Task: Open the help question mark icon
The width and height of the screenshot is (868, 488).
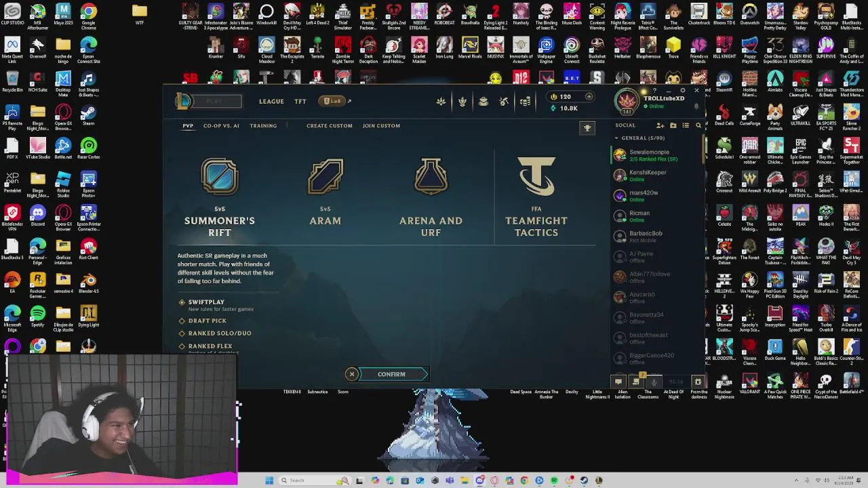Action: pyautogui.click(x=655, y=90)
